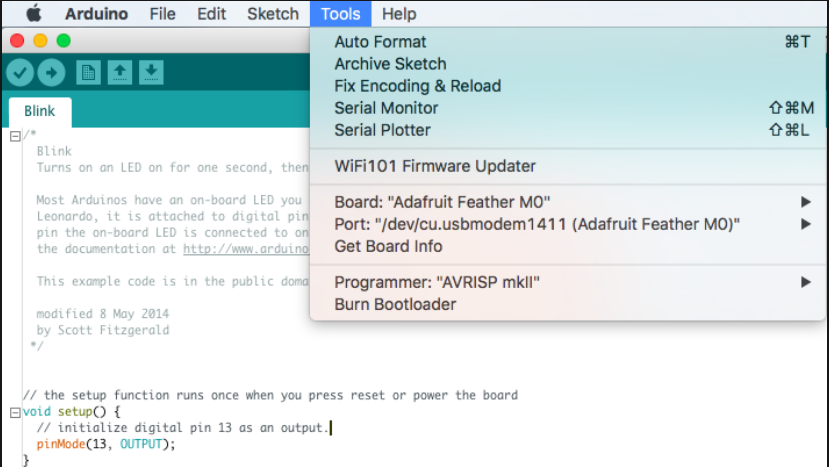Select Burn Bootloader option
Image resolution: width=829 pixels, height=467 pixels.
(395, 305)
